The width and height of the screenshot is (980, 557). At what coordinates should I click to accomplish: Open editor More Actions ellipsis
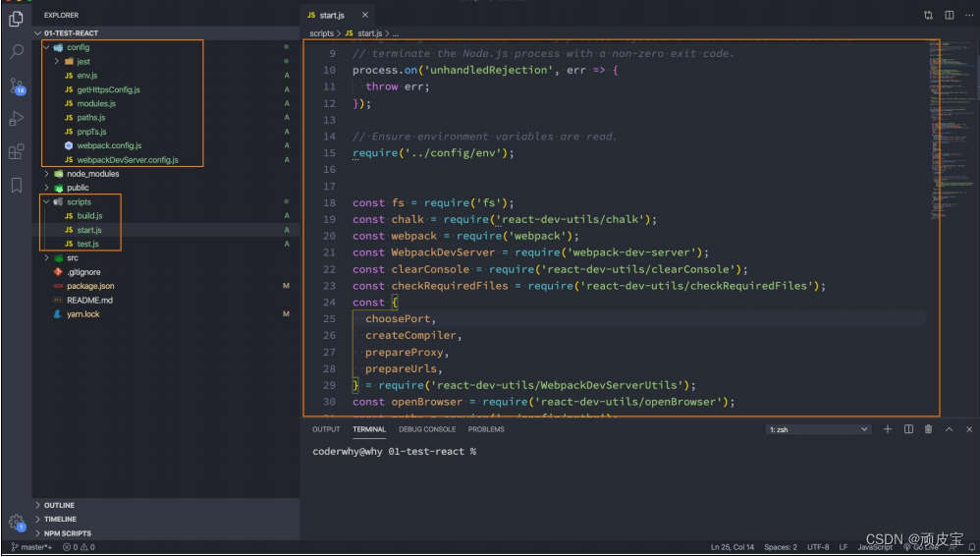pos(969,15)
